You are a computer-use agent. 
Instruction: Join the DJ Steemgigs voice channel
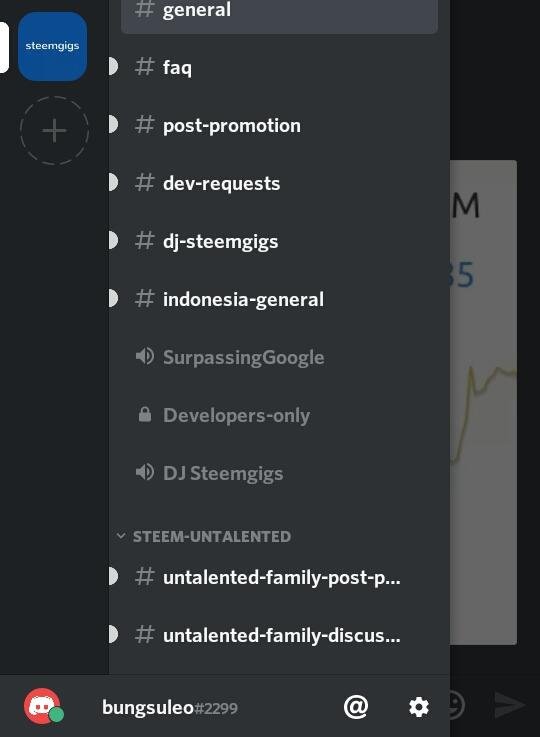coord(279,473)
